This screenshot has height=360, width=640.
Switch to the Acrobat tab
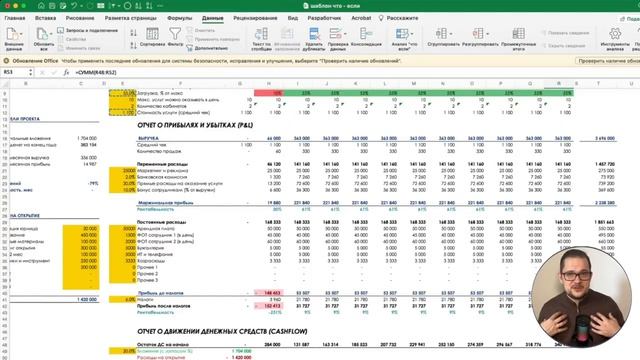361,18
